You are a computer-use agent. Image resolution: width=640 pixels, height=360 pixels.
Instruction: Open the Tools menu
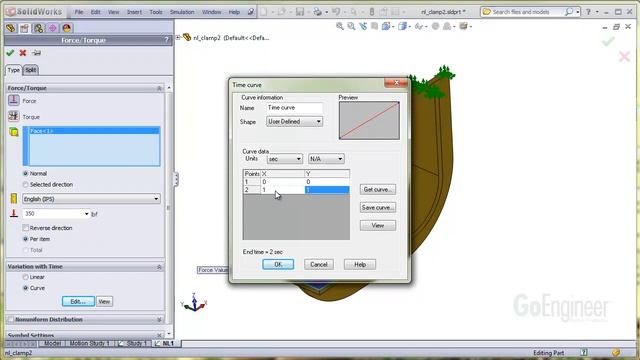[156, 12]
